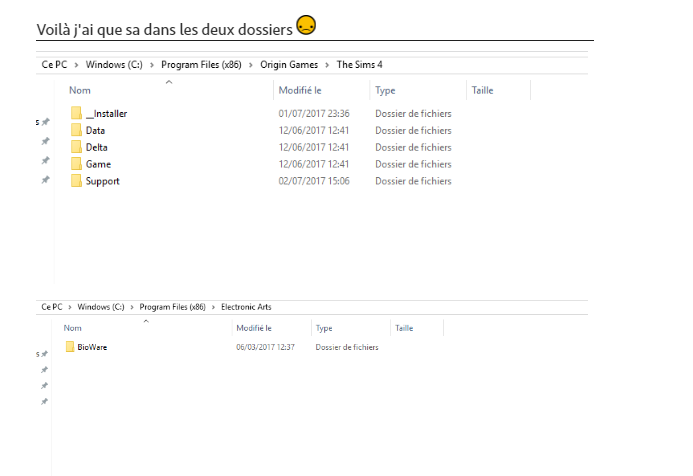Click the Electronic Arts breadcrumb segment
The width and height of the screenshot is (693, 476).
click(x=246, y=307)
